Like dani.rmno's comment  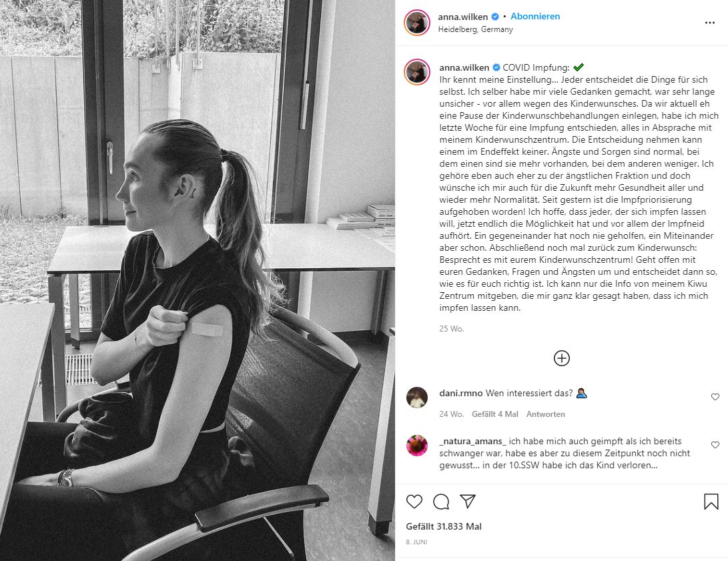click(715, 397)
